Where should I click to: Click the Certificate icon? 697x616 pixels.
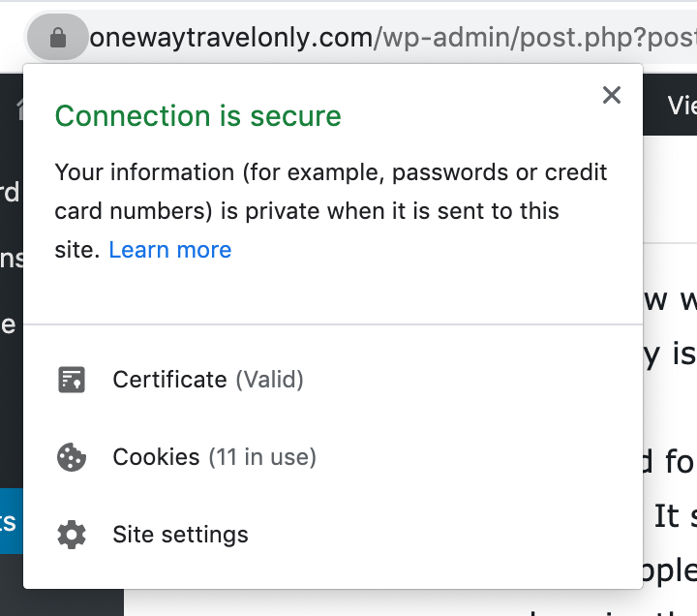(x=72, y=380)
